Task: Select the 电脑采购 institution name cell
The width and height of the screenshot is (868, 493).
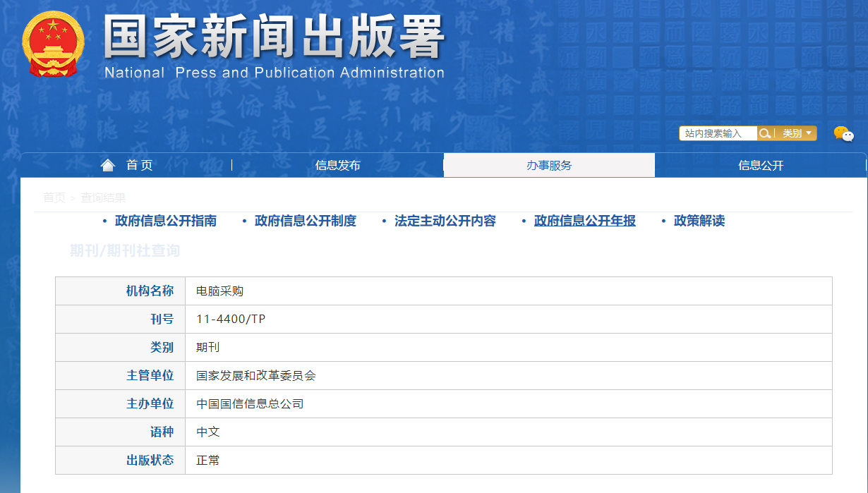Action: [x=220, y=291]
